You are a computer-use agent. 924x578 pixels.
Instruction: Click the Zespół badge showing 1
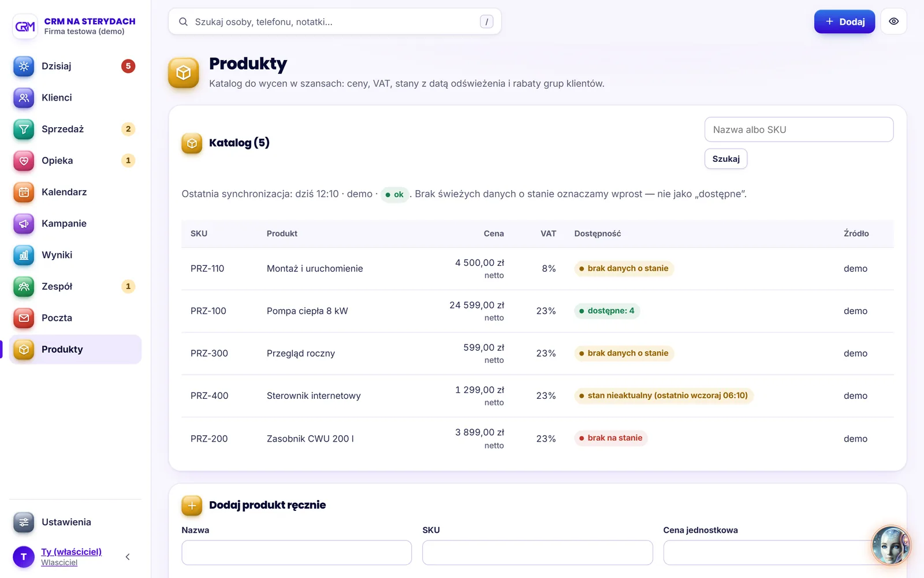coord(128,287)
